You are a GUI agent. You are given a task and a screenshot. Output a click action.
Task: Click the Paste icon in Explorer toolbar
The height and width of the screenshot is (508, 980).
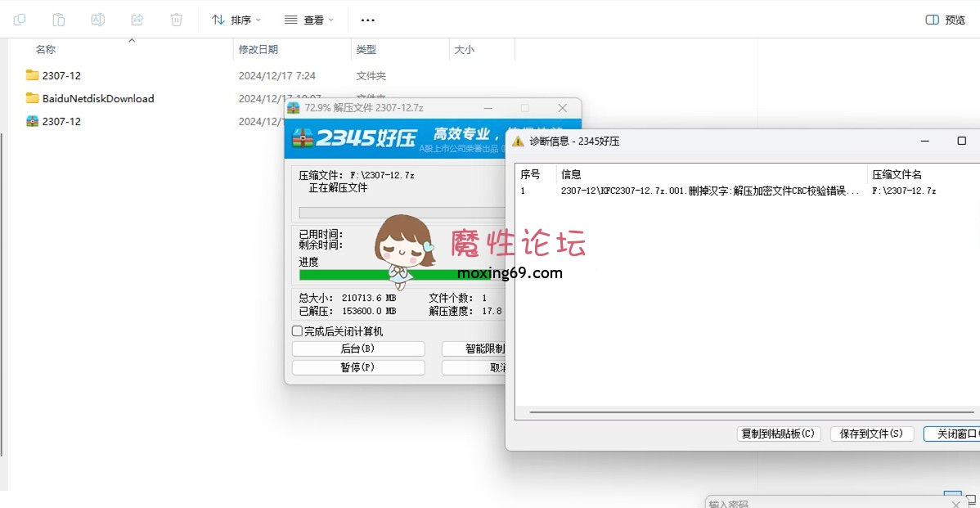[x=59, y=20]
